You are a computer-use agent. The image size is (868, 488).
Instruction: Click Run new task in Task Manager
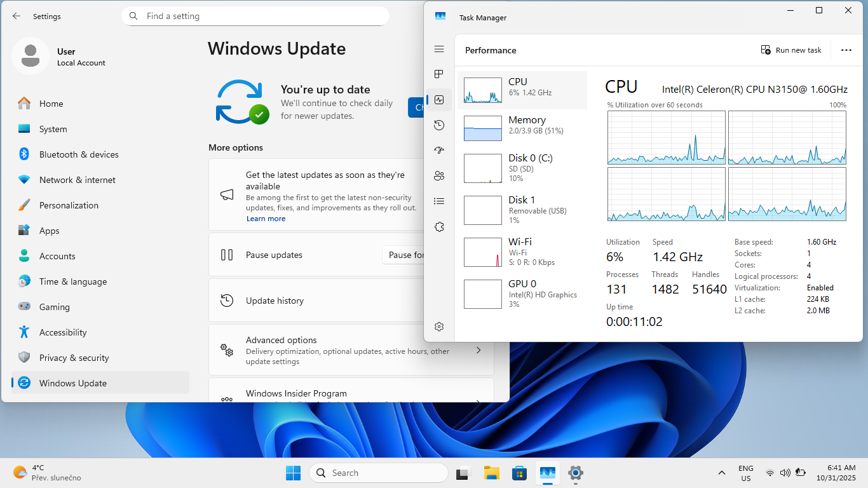pos(791,50)
